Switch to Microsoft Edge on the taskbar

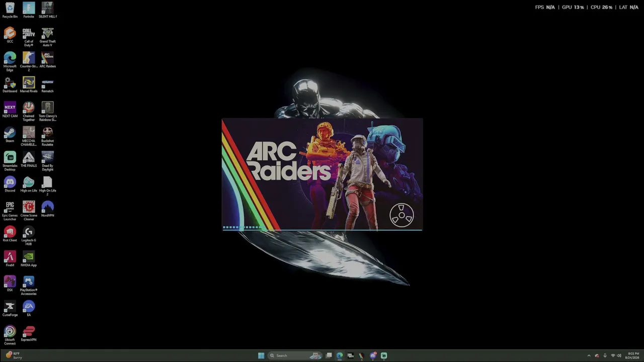coord(340,355)
